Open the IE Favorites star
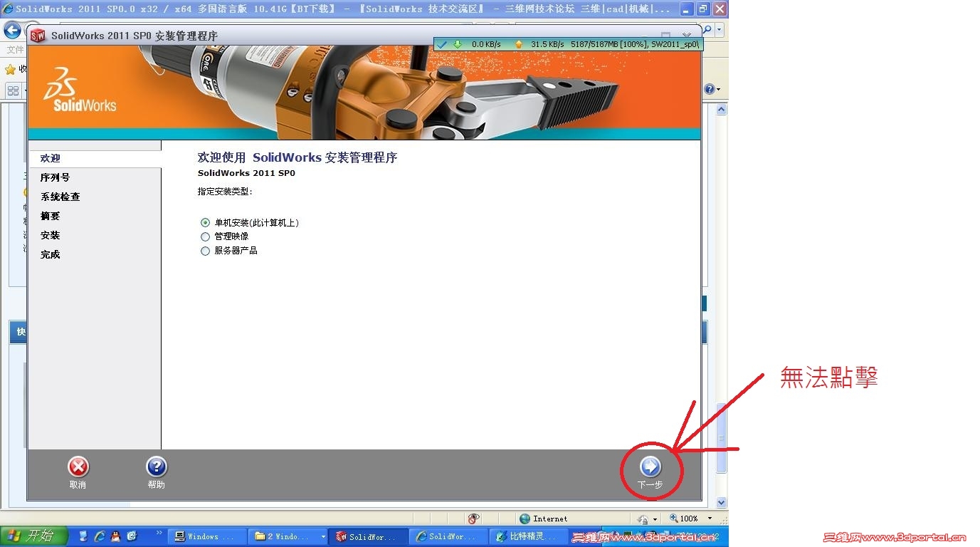 [x=10, y=70]
